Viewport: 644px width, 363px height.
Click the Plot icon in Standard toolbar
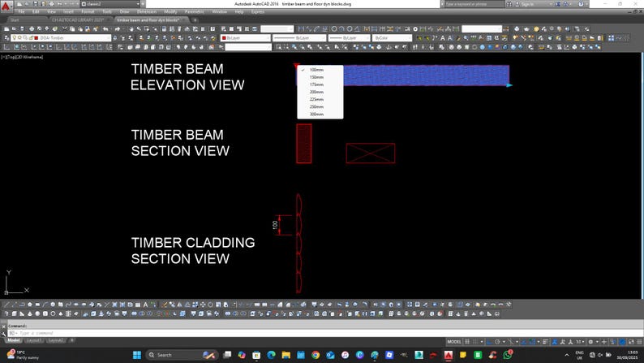tap(31, 28)
